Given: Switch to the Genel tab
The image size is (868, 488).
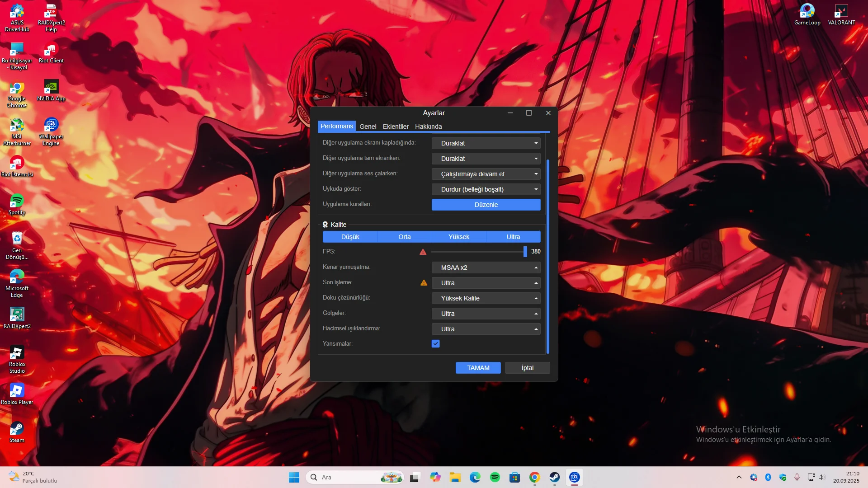Looking at the screenshot, I should [368, 127].
